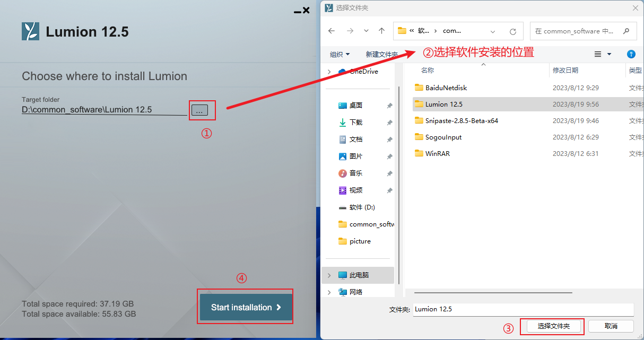Go up one folder level
Screen dimensions: 644x340
[x=381, y=31]
